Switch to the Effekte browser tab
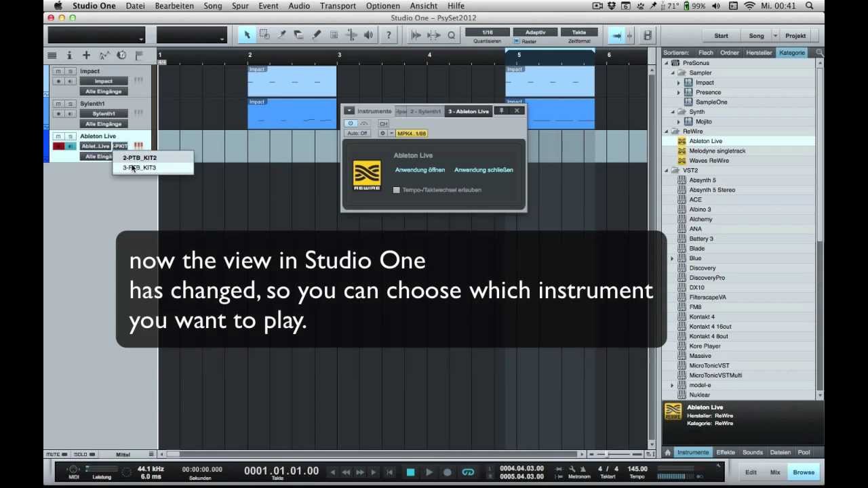 pyautogui.click(x=726, y=453)
